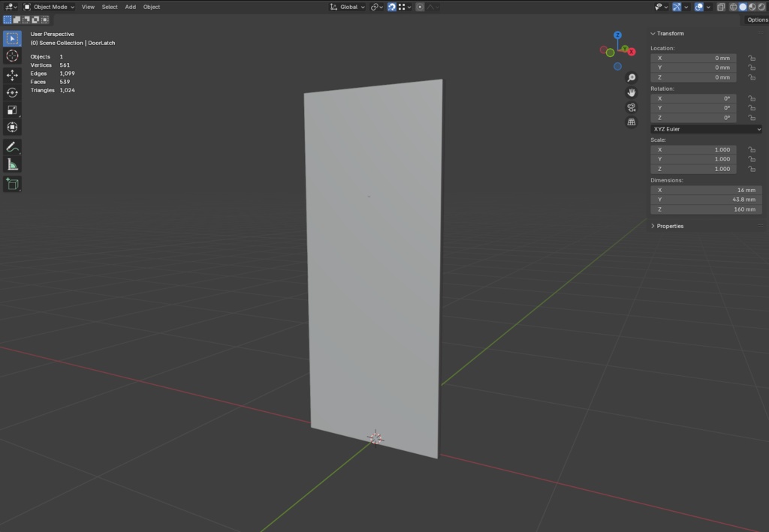Toggle camera view icon in viewport
This screenshot has height=532, width=769.
point(631,107)
